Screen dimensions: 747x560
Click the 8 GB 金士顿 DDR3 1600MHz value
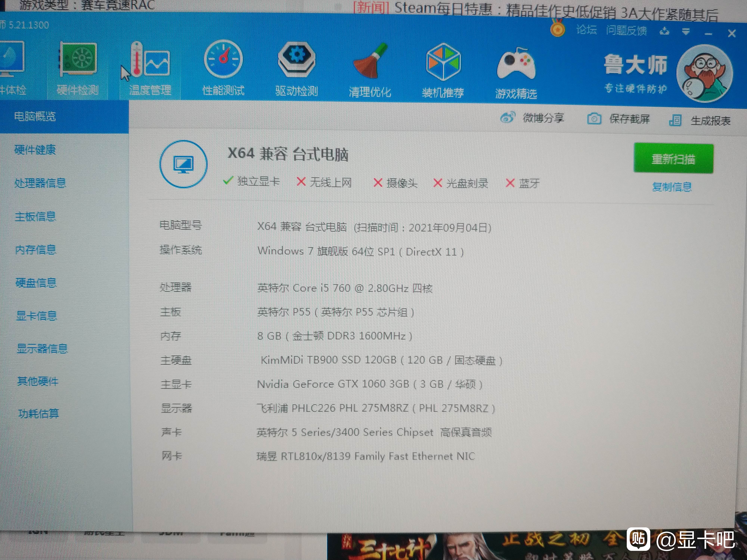pyautogui.click(x=335, y=336)
